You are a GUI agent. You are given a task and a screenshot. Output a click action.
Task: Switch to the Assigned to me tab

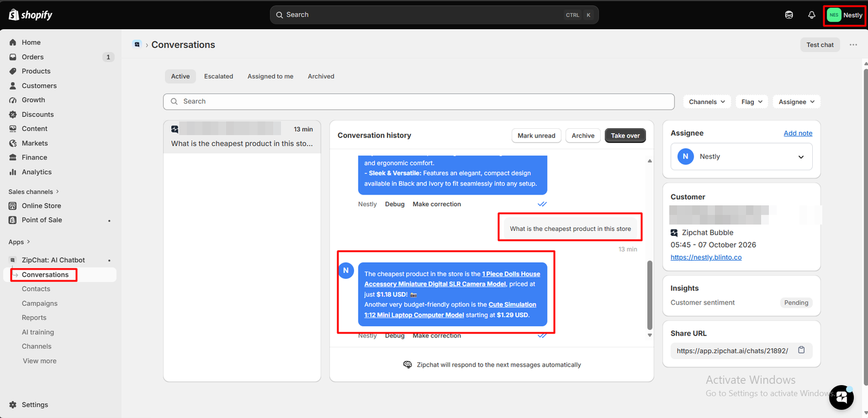(x=270, y=76)
